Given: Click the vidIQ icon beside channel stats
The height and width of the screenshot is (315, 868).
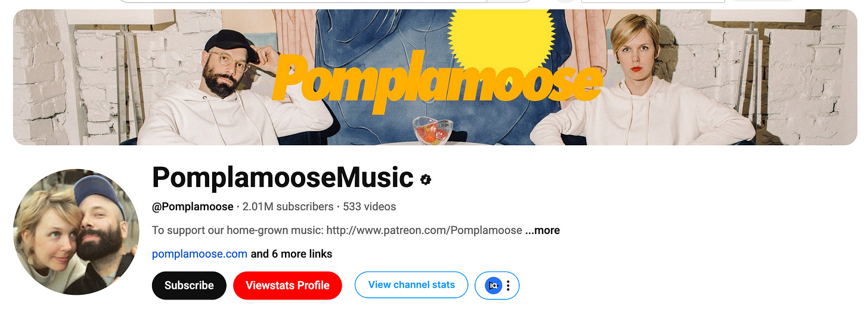Looking at the screenshot, I should point(492,285).
